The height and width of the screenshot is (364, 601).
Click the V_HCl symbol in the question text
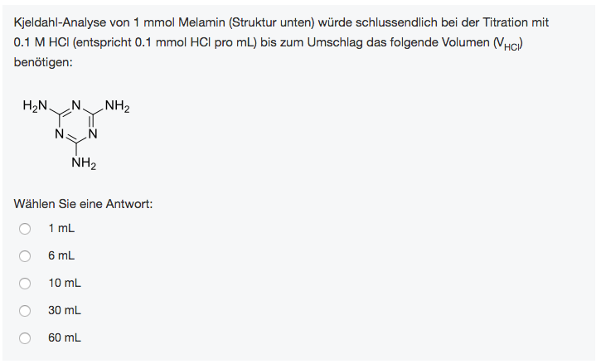tap(508, 43)
